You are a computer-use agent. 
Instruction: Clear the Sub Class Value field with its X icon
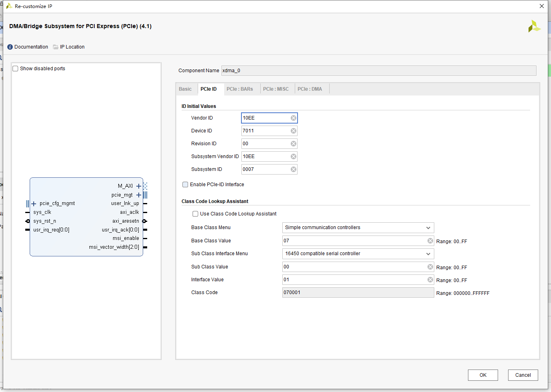coord(430,267)
